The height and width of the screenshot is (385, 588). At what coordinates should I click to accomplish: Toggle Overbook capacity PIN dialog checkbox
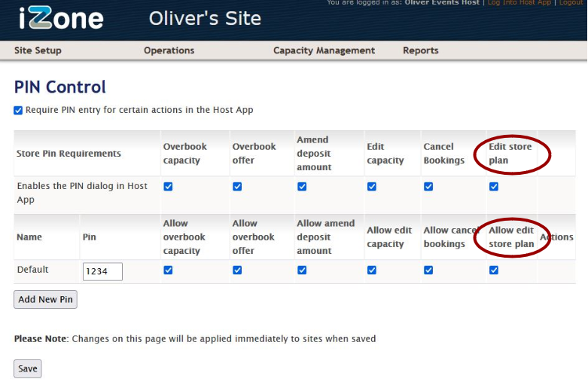(168, 187)
